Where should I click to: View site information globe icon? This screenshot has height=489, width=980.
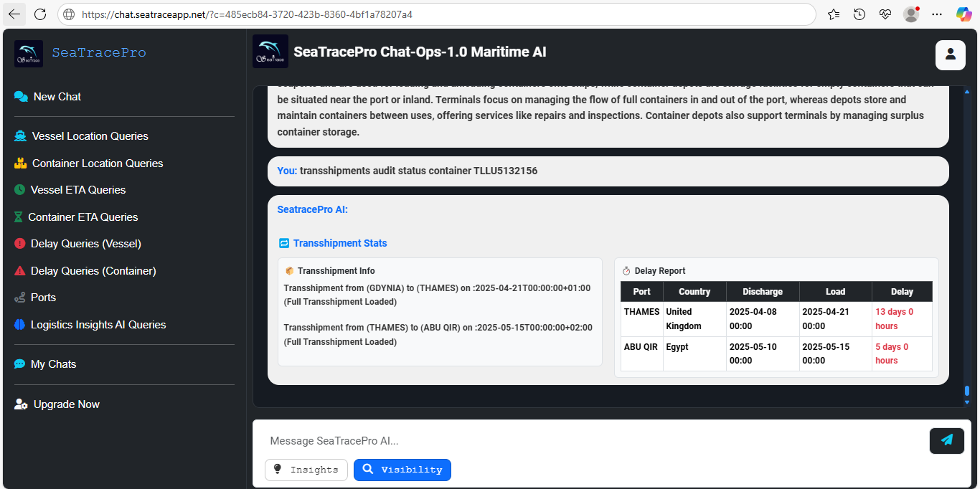tap(69, 14)
